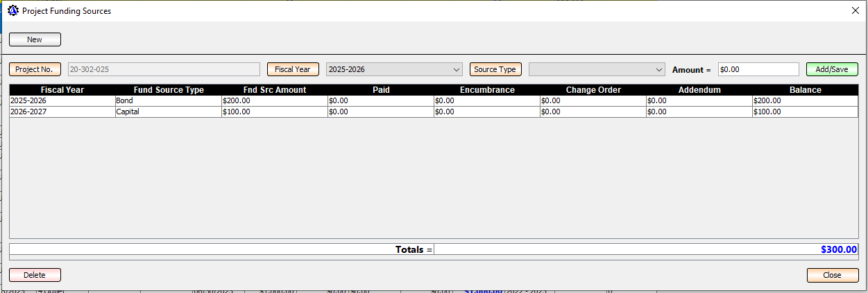Click the Source Type button
868x293 pixels.
(x=495, y=69)
